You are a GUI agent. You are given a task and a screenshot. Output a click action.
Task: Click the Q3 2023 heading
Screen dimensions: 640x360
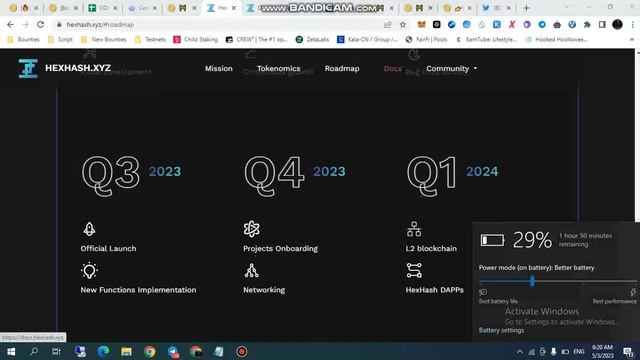131,175
